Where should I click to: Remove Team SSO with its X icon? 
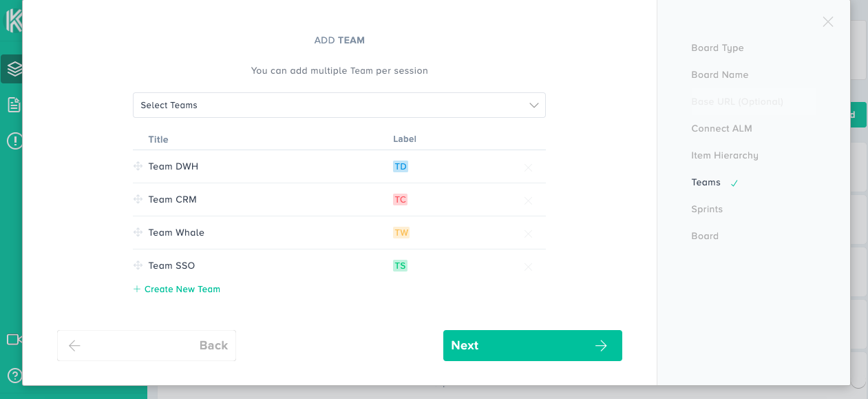[x=528, y=267]
